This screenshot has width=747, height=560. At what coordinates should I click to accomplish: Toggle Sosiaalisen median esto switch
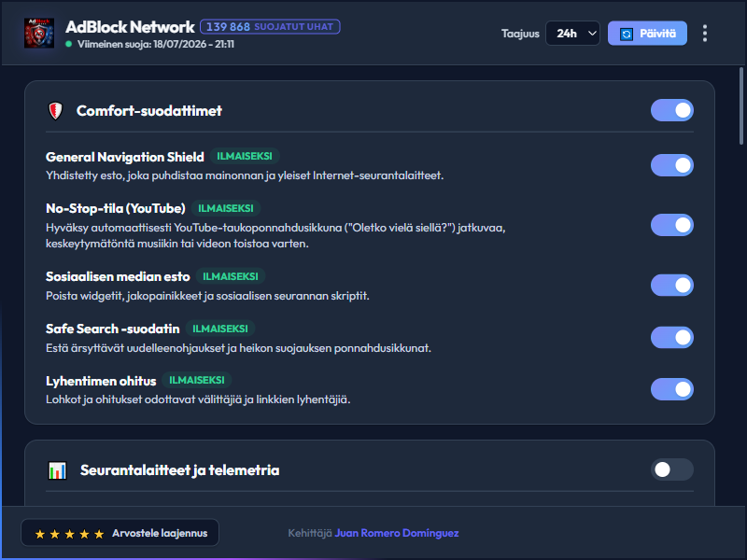click(x=671, y=286)
